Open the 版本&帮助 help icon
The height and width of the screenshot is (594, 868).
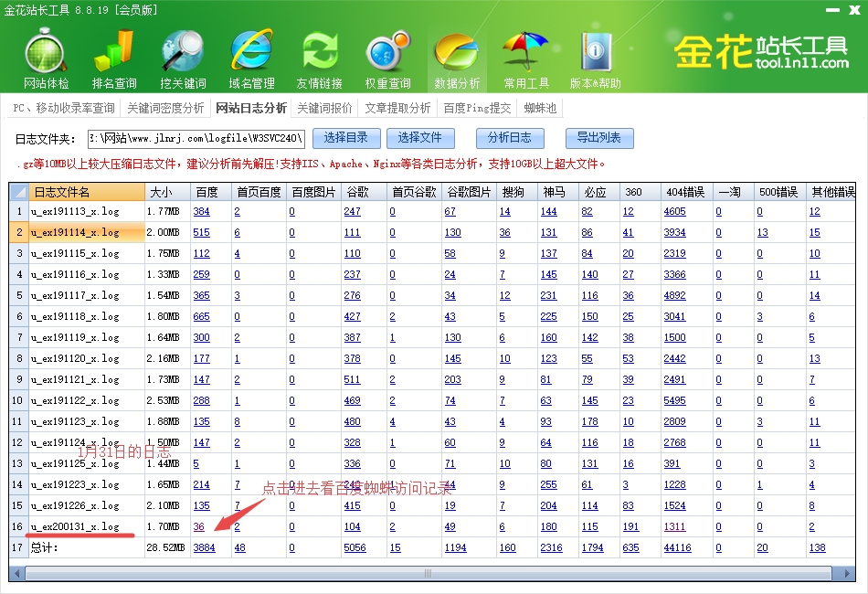(595, 58)
